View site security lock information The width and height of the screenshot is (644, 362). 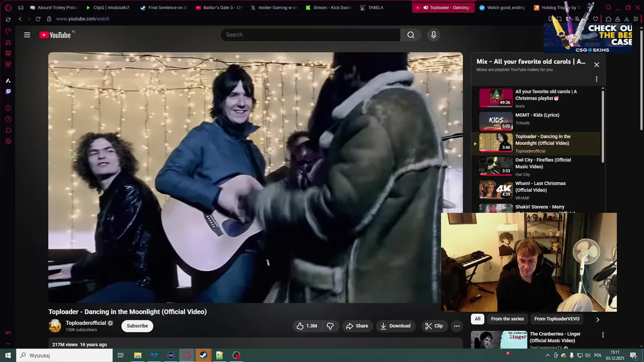pos(49,19)
